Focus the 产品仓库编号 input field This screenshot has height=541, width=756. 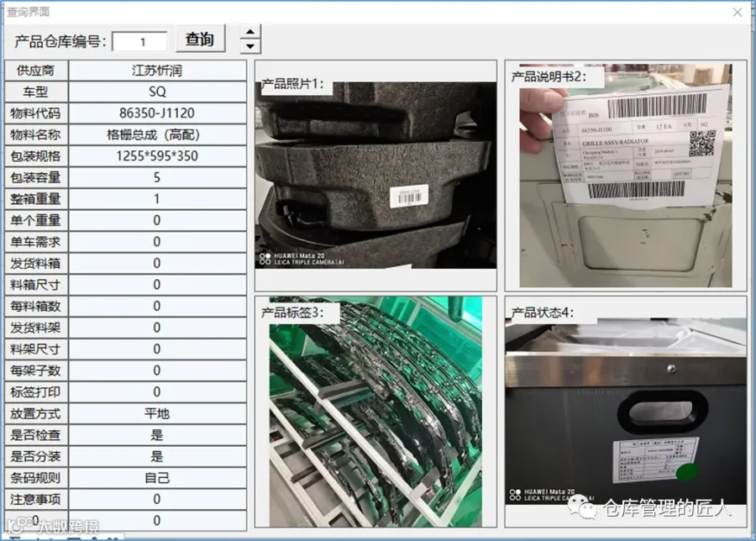[139, 42]
